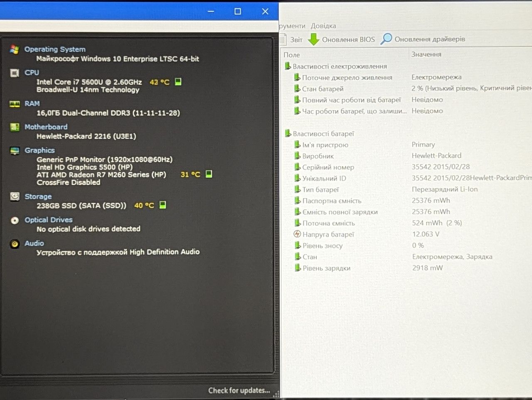Open the Довідка menu

coord(323,26)
